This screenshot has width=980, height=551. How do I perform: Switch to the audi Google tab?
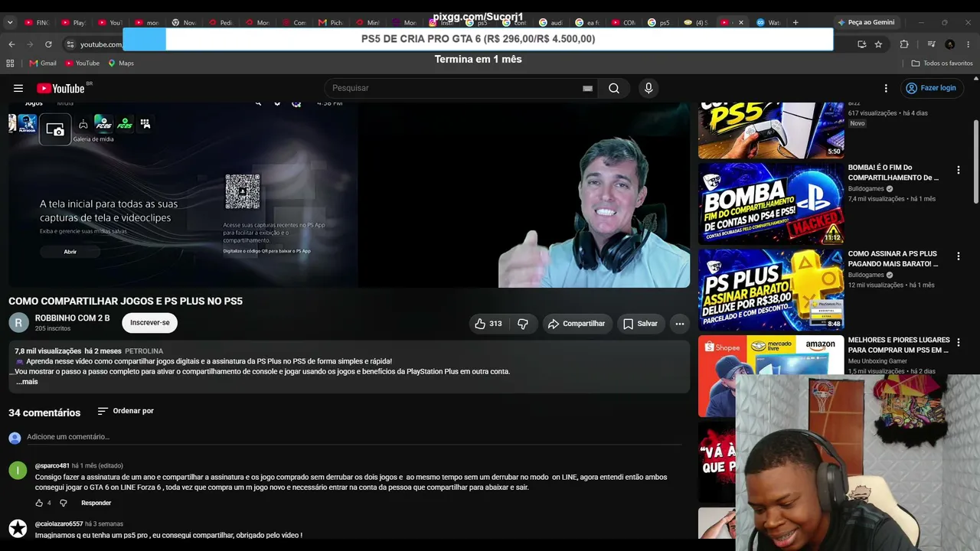(x=551, y=22)
